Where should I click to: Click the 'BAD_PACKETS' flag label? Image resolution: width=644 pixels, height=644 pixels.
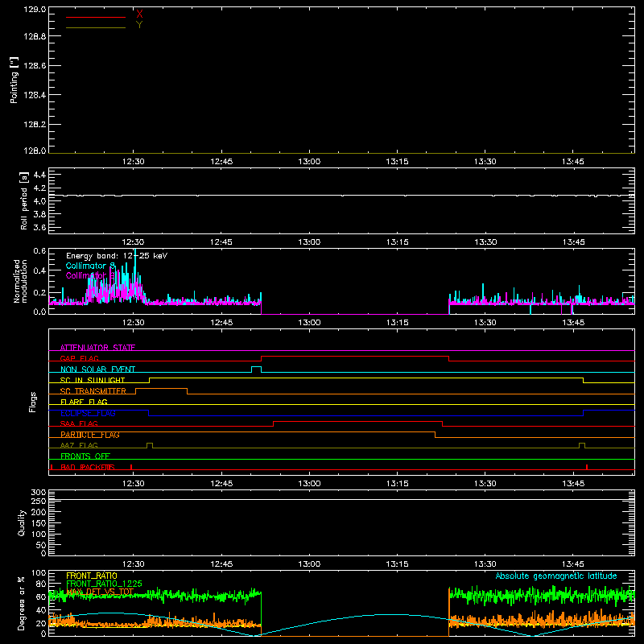pyautogui.click(x=88, y=467)
